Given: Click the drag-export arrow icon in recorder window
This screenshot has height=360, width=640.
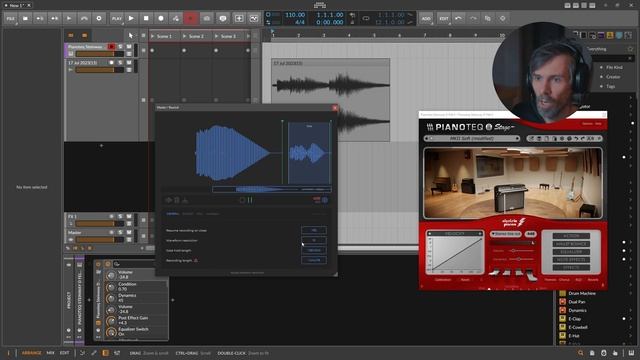Looking at the screenshot, I should tap(168, 200).
